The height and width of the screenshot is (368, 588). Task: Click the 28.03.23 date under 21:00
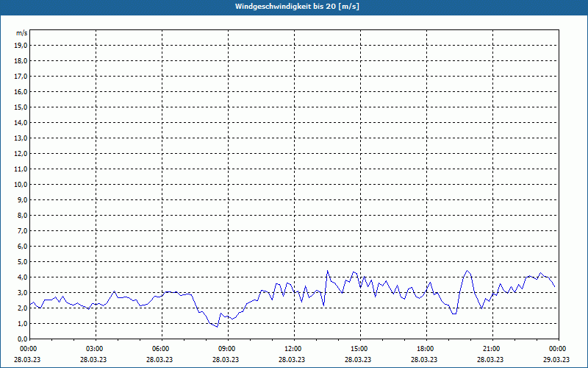[x=490, y=359]
